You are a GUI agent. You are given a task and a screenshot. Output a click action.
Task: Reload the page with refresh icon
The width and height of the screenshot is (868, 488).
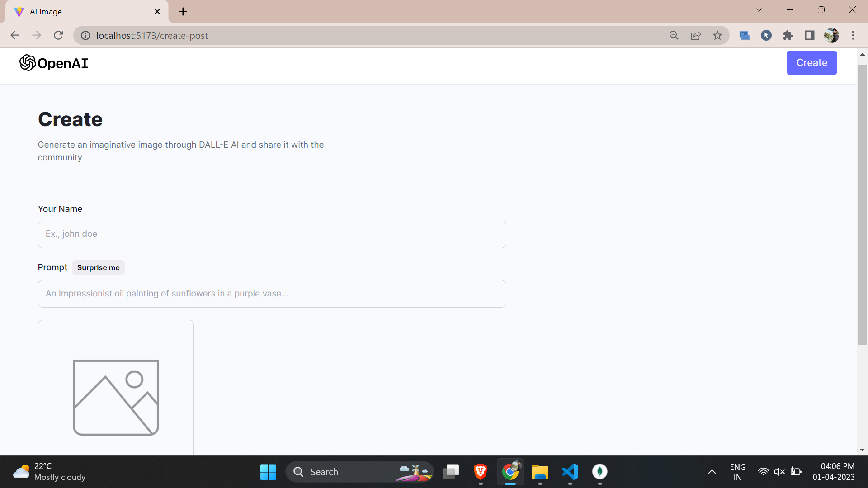pos(58,35)
